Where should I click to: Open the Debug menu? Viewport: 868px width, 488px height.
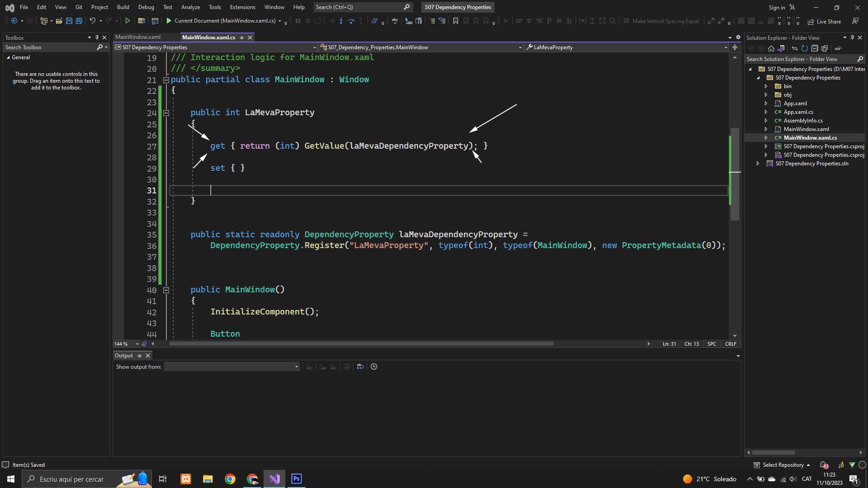pos(146,7)
